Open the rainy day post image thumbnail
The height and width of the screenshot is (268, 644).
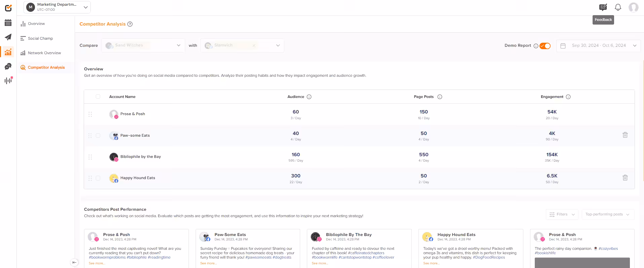(582, 263)
